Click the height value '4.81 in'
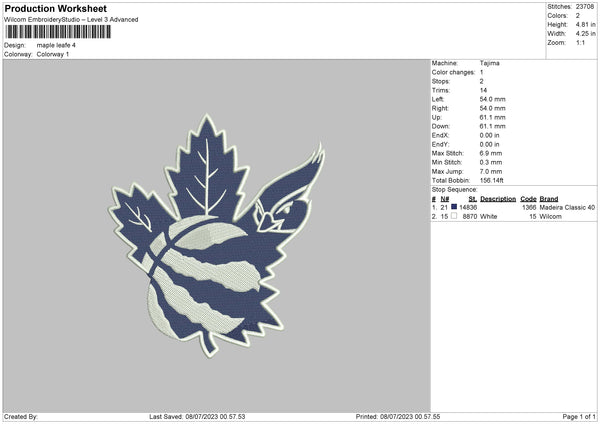Image resolution: width=600 pixels, height=424 pixels. pos(585,24)
